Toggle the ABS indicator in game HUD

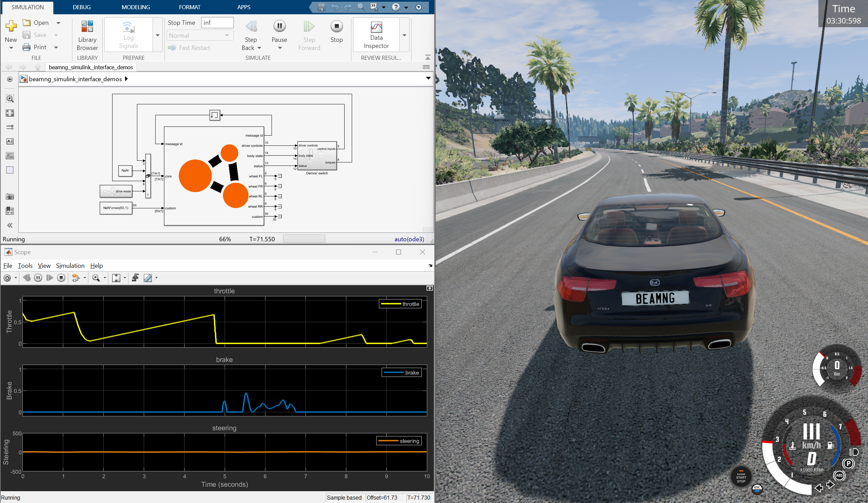(839, 476)
